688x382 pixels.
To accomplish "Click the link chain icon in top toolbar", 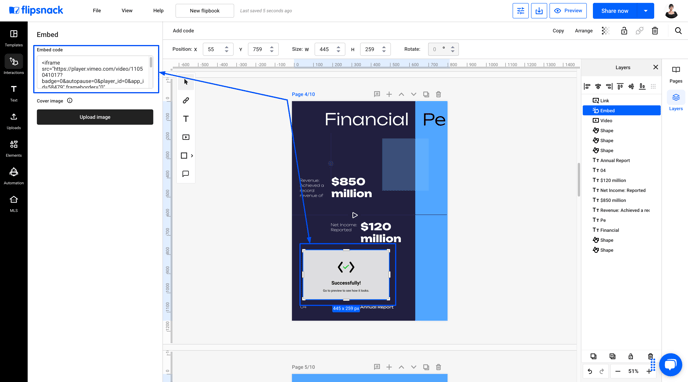I will point(639,31).
